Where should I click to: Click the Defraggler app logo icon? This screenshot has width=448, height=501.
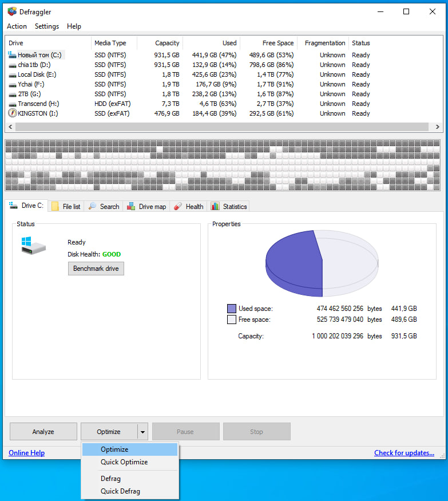(12, 11)
